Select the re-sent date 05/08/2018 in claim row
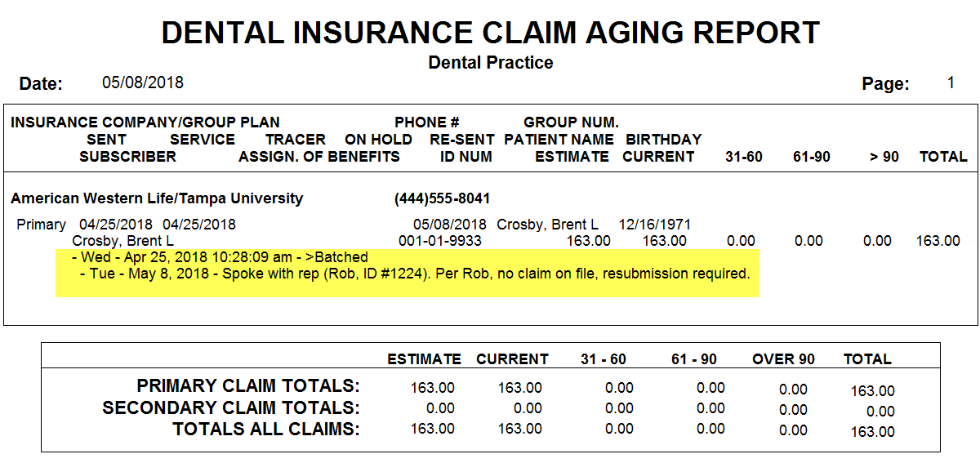 [449, 225]
